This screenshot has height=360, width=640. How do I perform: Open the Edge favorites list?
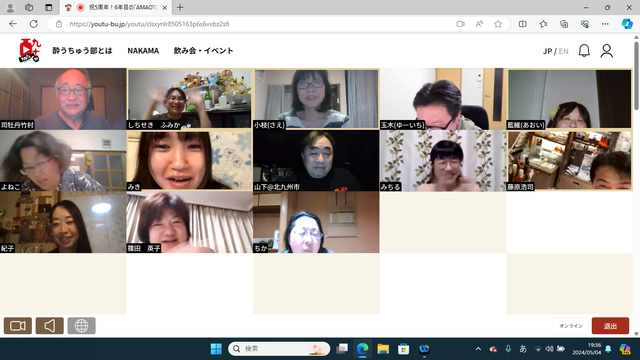pos(543,24)
